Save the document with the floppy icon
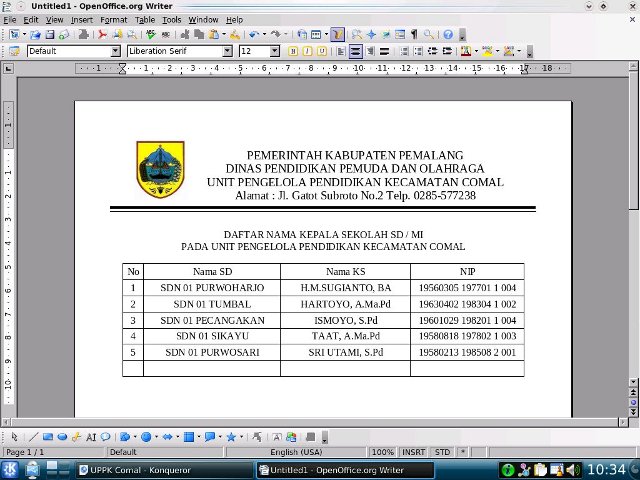The width and height of the screenshot is (640, 480). coord(49,35)
